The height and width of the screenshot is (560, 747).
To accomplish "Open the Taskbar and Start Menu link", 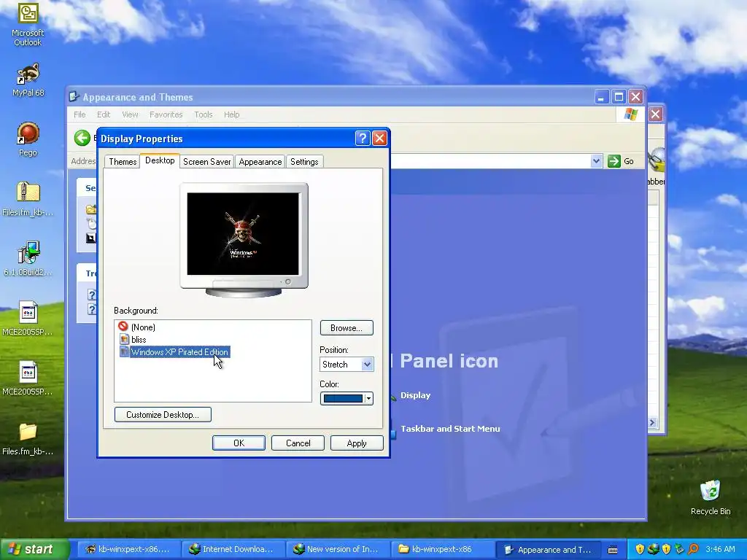I will click(x=449, y=429).
